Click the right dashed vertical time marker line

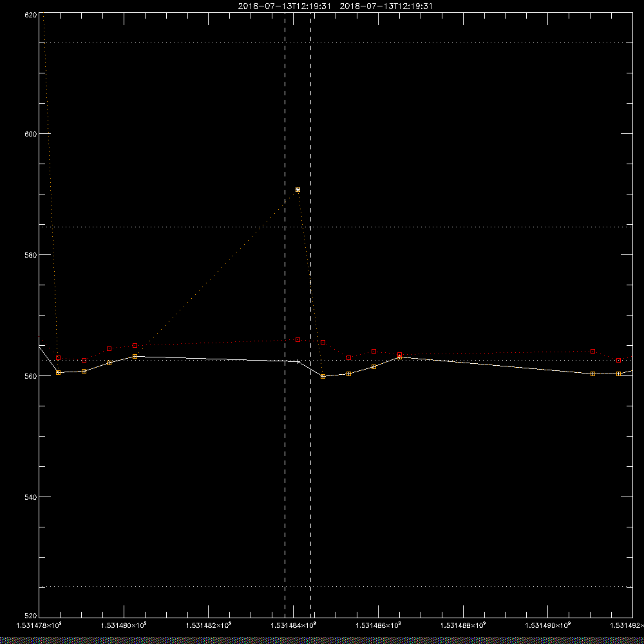(310, 315)
